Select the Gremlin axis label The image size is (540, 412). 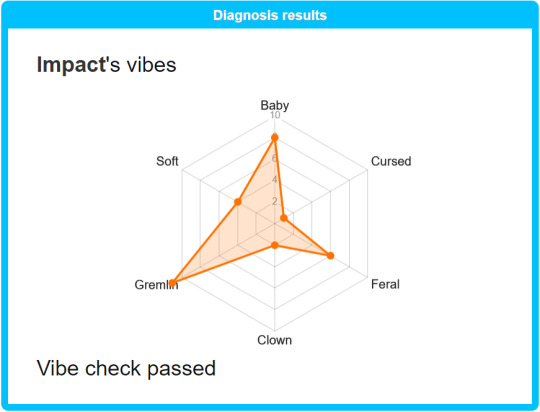156,285
